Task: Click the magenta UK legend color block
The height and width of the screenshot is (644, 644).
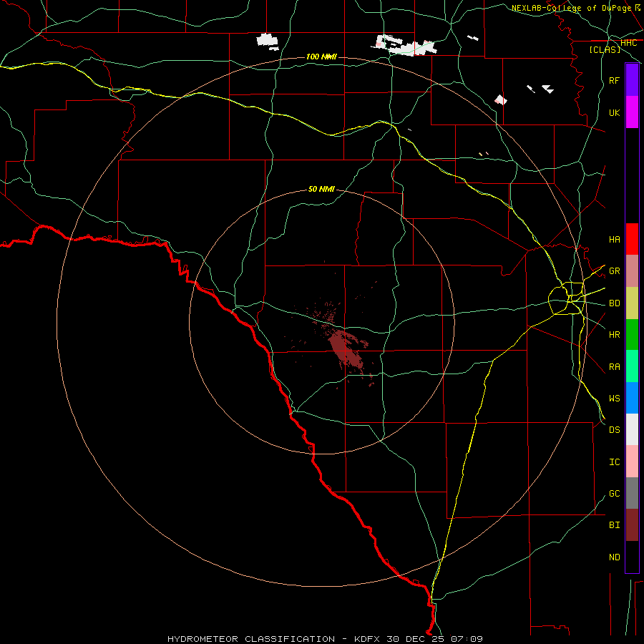Action: pyautogui.click(x=632, y=112)
